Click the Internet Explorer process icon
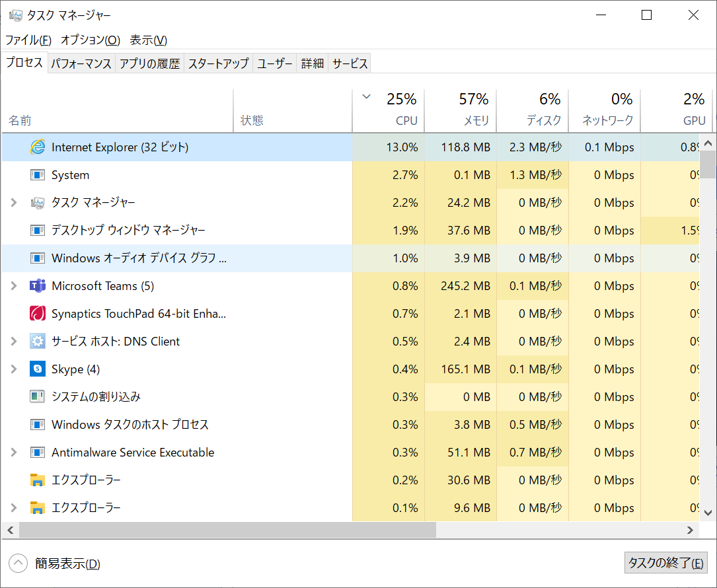 point(38,147)
